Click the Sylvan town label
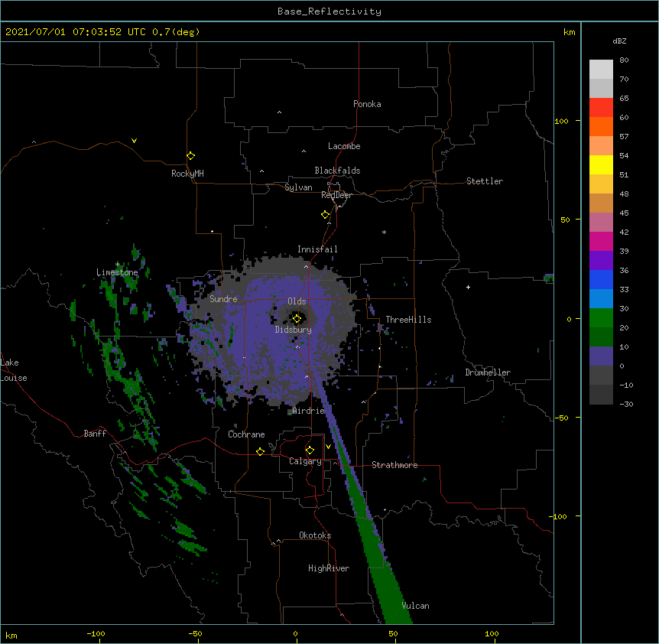 click(x=298, y=187)
